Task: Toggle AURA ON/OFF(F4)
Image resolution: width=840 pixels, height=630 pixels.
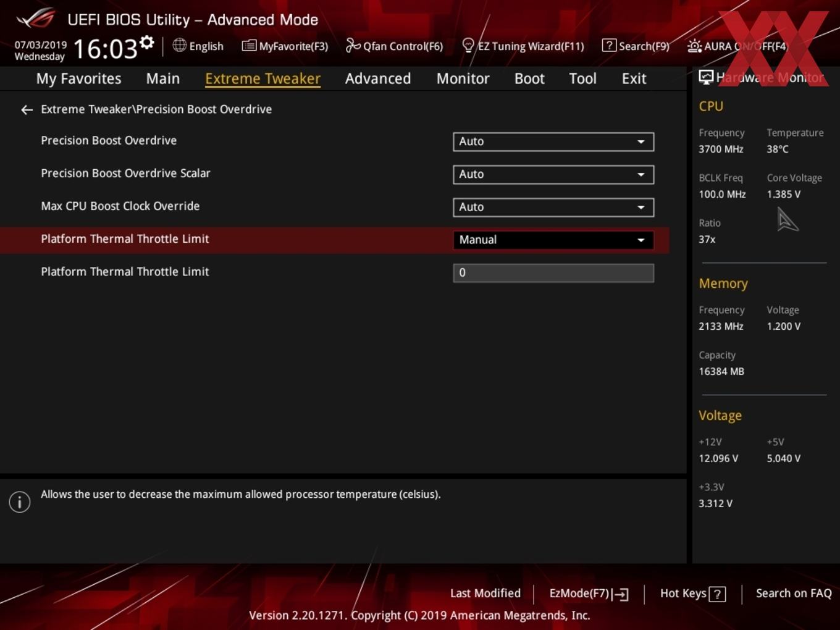Action: coord(737,46)
